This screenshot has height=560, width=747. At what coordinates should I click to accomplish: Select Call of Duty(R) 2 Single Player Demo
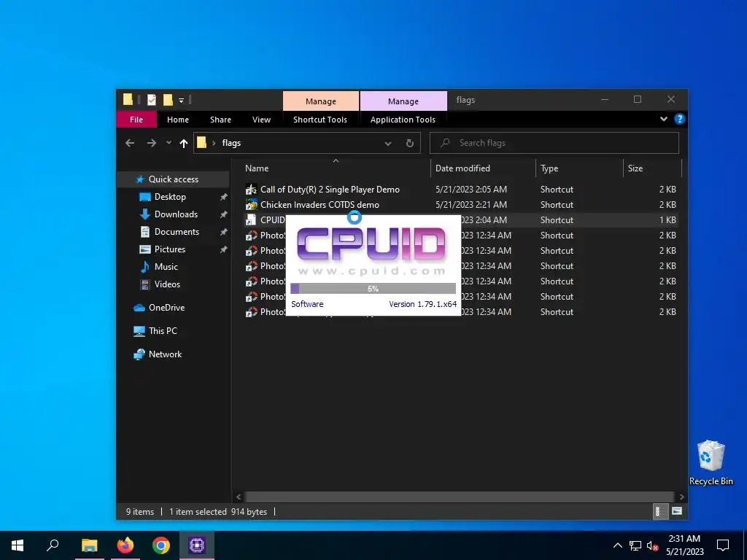coord(330,190)
